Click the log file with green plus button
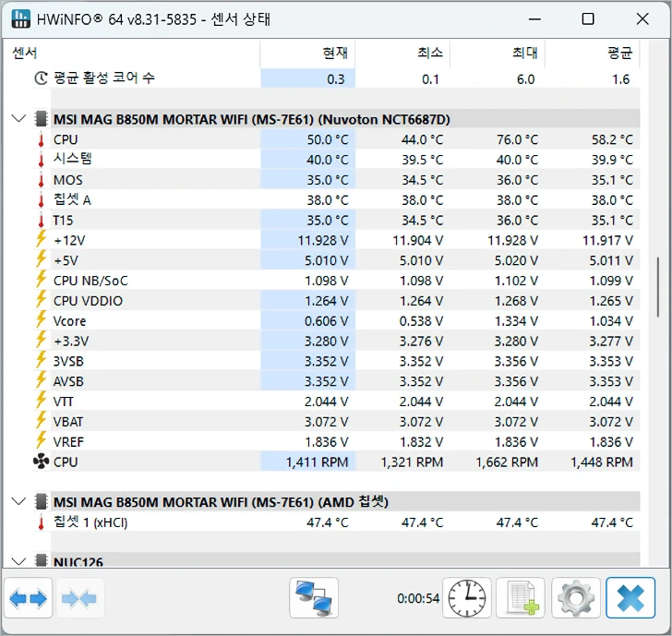Screen dimensions: 672x636 [x=521, y=598]
